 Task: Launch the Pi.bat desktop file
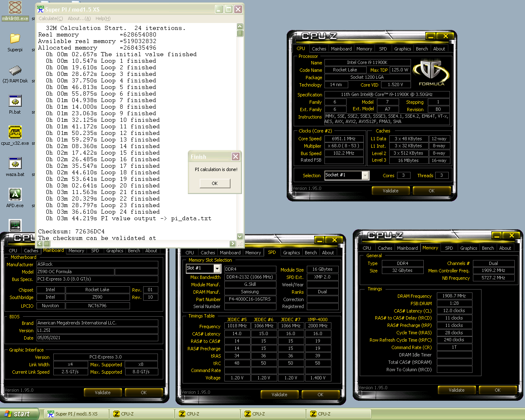click(15, 105)
